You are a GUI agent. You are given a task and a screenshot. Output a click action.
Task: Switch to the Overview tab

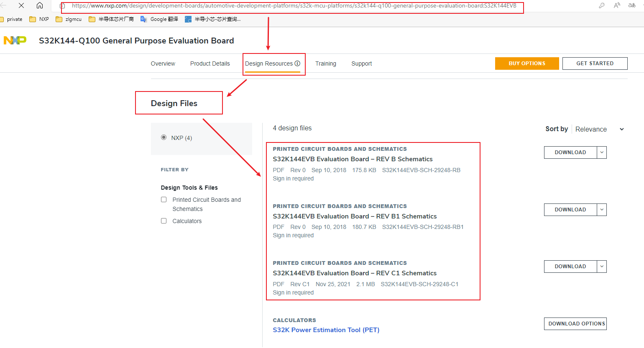pos(163,64)
